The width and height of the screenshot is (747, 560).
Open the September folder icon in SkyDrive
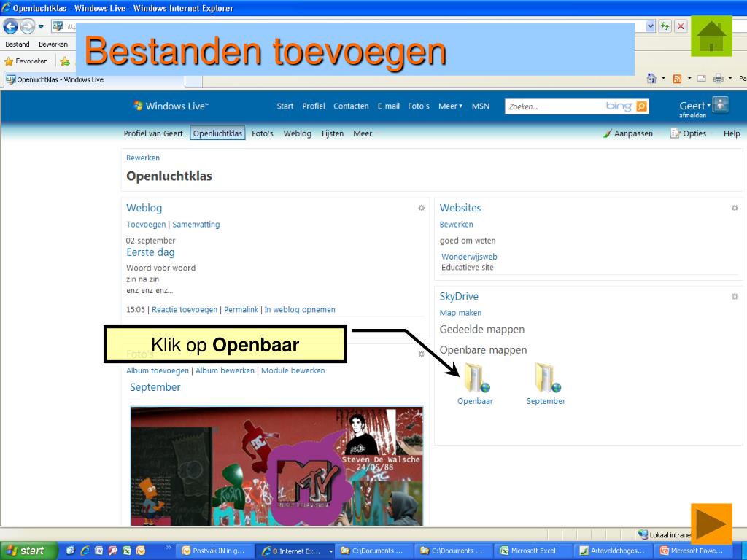546,378
